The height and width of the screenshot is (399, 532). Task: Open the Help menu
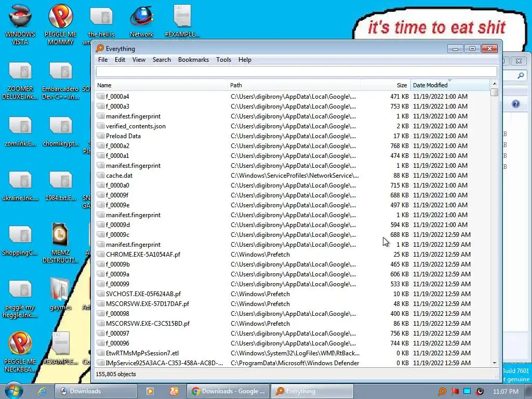point(245,60)
